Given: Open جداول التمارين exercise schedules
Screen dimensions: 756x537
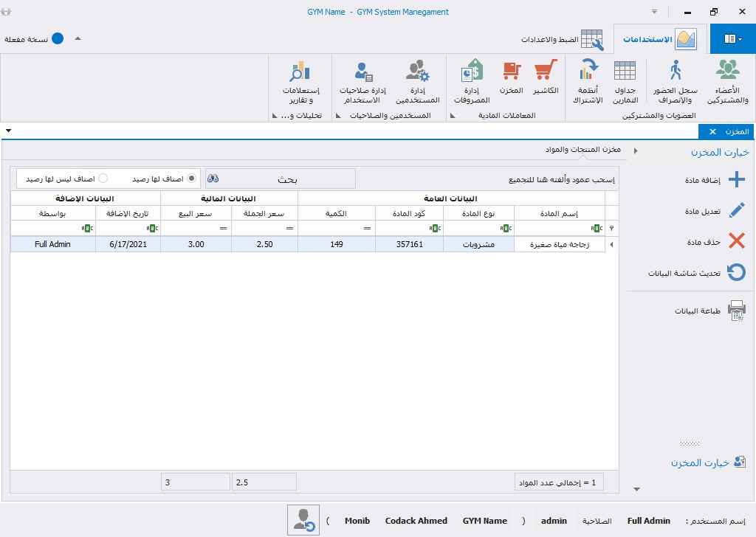Looking at the screenshot, I should pos(625,82).
